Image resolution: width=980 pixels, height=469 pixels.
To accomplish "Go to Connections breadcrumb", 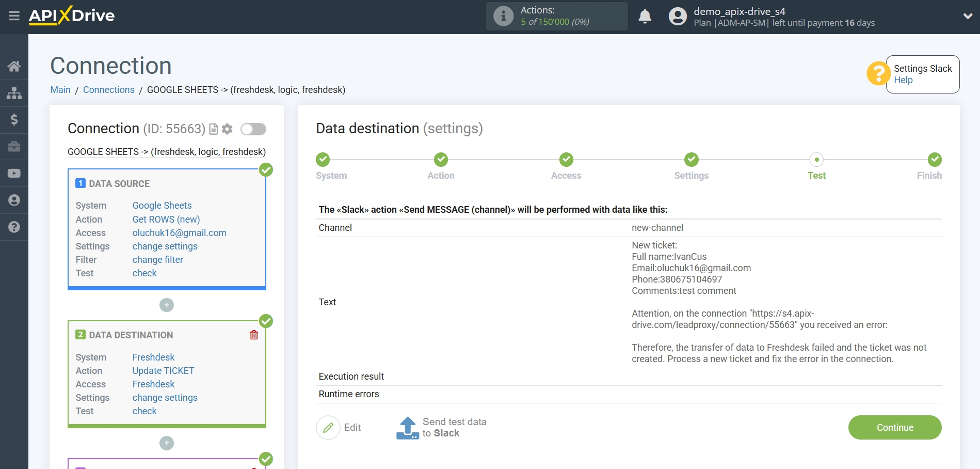I will [108, 90].
